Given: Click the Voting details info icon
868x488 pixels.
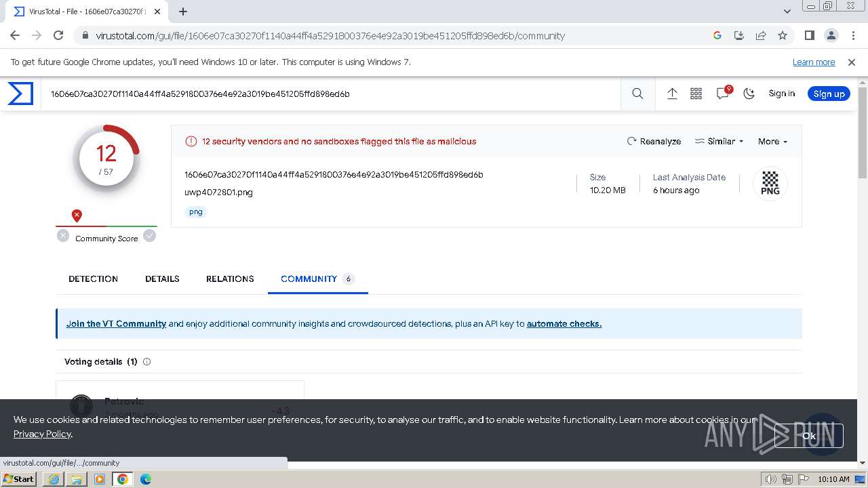Looking at the screenshot, I should tap(146, 362).
